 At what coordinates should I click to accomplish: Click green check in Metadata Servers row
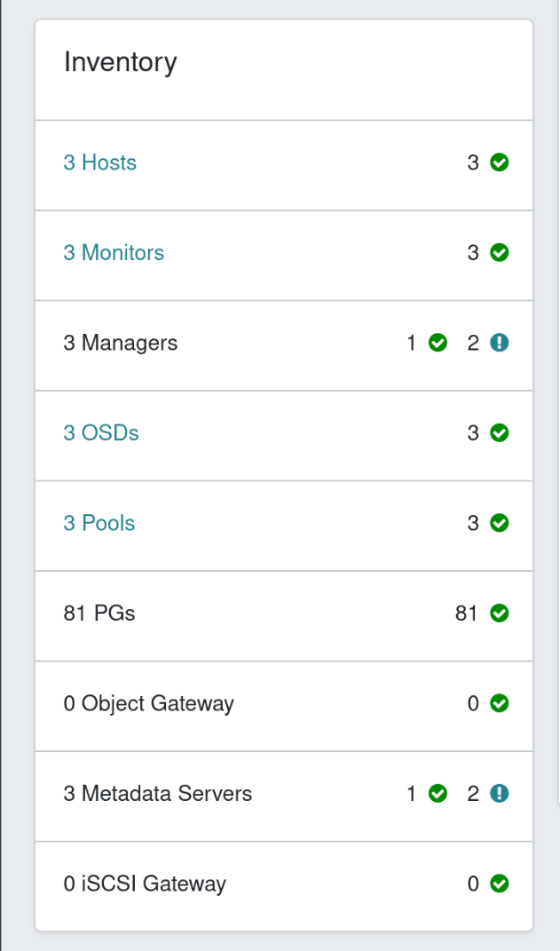[x=438, y=794]
